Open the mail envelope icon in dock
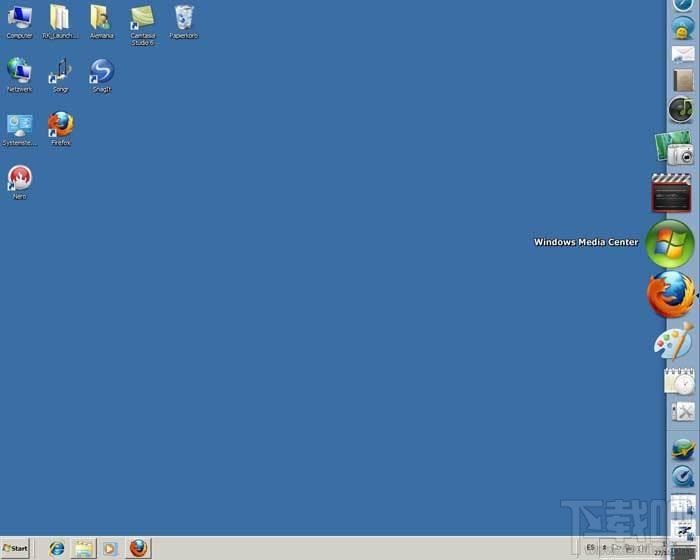 (683, 54)
